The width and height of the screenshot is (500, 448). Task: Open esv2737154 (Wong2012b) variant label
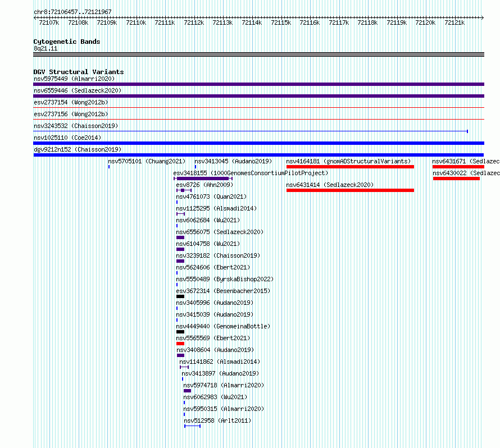coord(71,102)
